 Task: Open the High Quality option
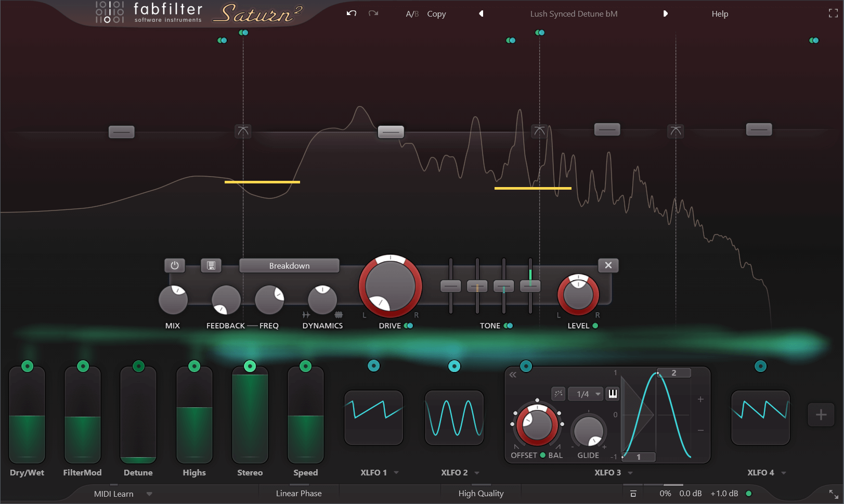tap(481, 493)
